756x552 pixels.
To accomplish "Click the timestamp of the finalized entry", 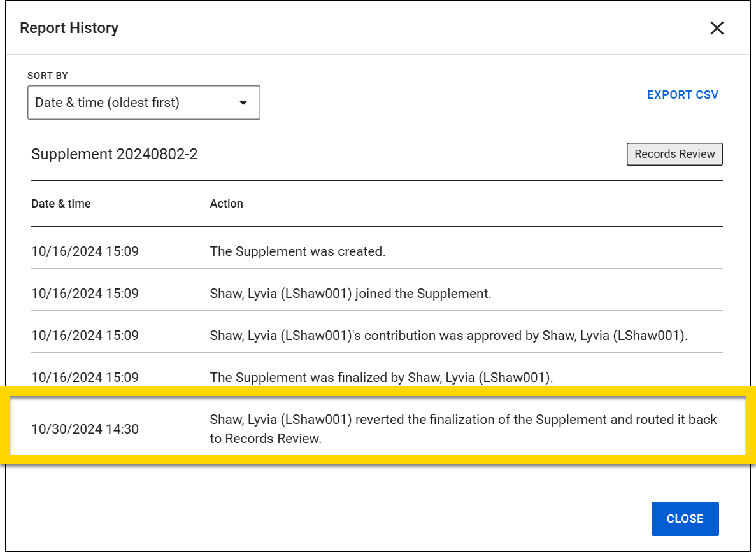I will pyautogui.click(x=85, y=378).
